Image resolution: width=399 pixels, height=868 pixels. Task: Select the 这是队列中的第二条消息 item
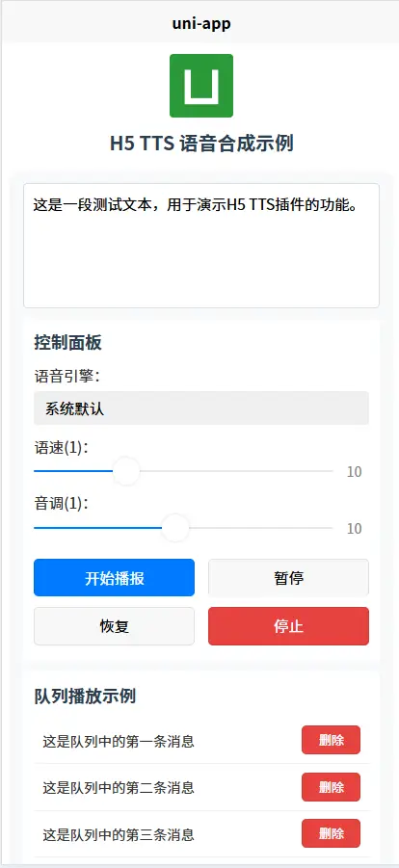pyautogui.click(x=119, y=788)
